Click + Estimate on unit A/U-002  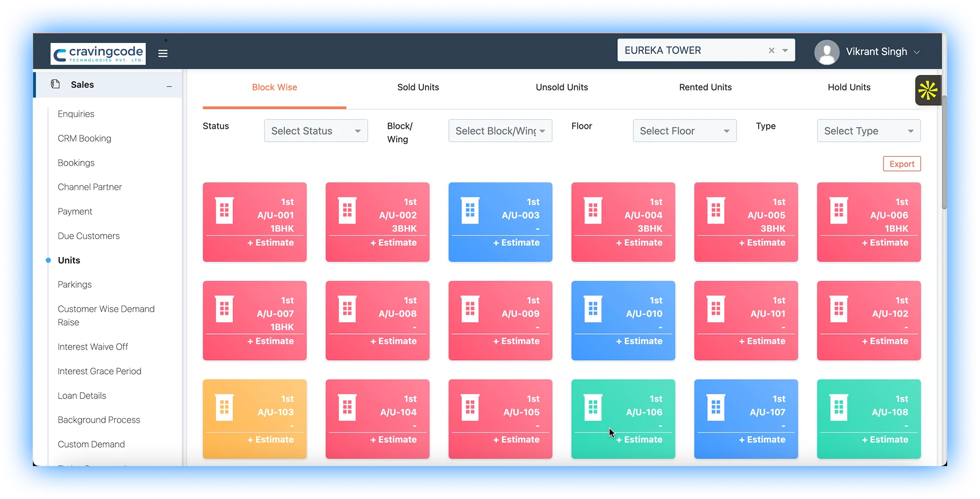(393, 243)
